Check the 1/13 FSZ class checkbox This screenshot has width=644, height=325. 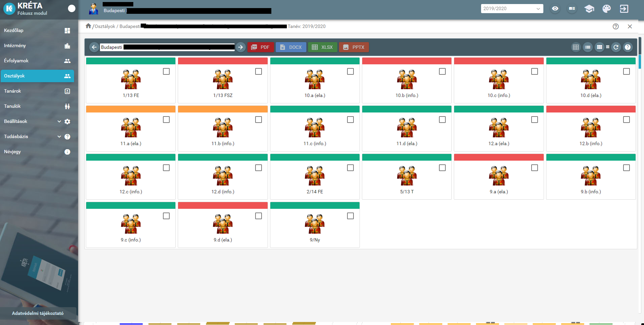[x=259, y=71]
